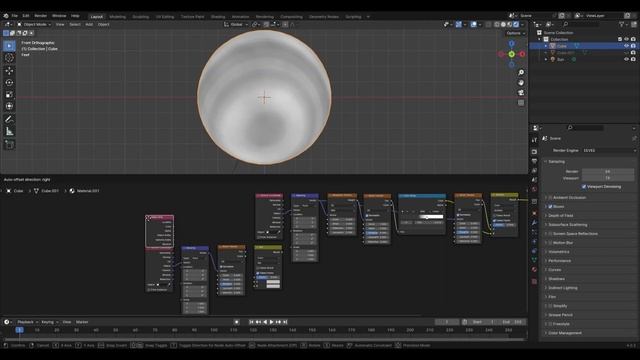
Task: Select the Cursor tool in the viewport toolbar
Action: pyautogui.click(x=9, y=58)
